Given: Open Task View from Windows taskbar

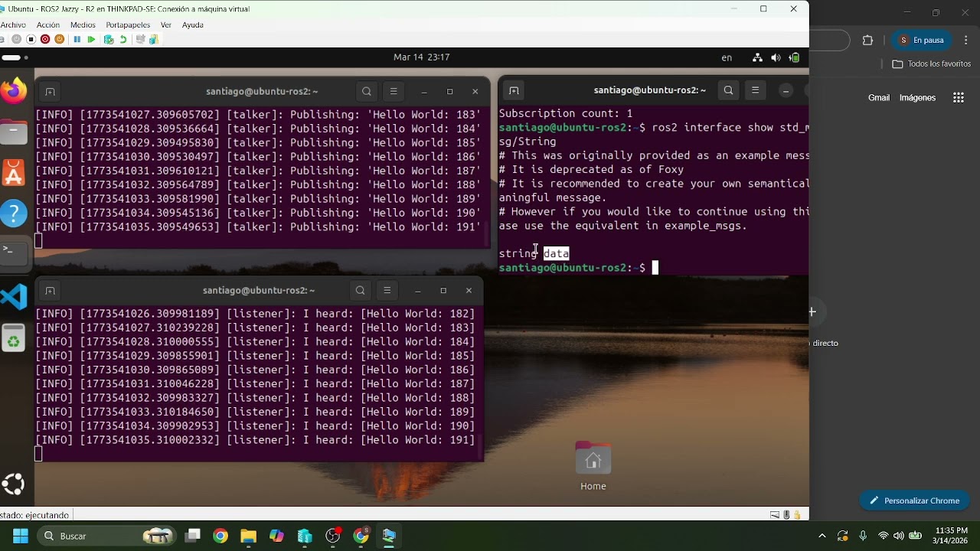Looking at the screenshot, I should click(193, 536).
